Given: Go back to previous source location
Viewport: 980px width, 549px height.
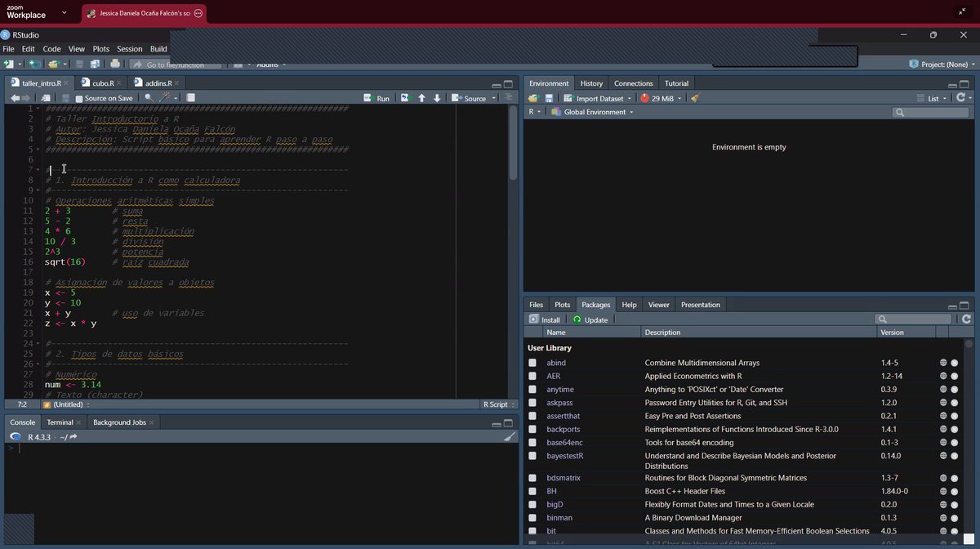Looking at the screenshot, I should point(15,98).
